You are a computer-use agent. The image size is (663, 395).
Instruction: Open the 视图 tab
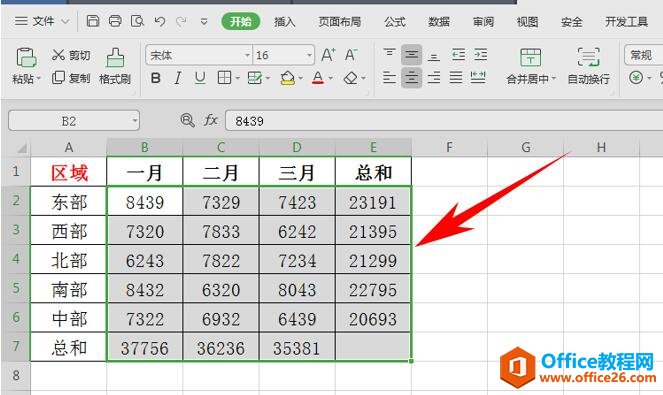[527, 22]
